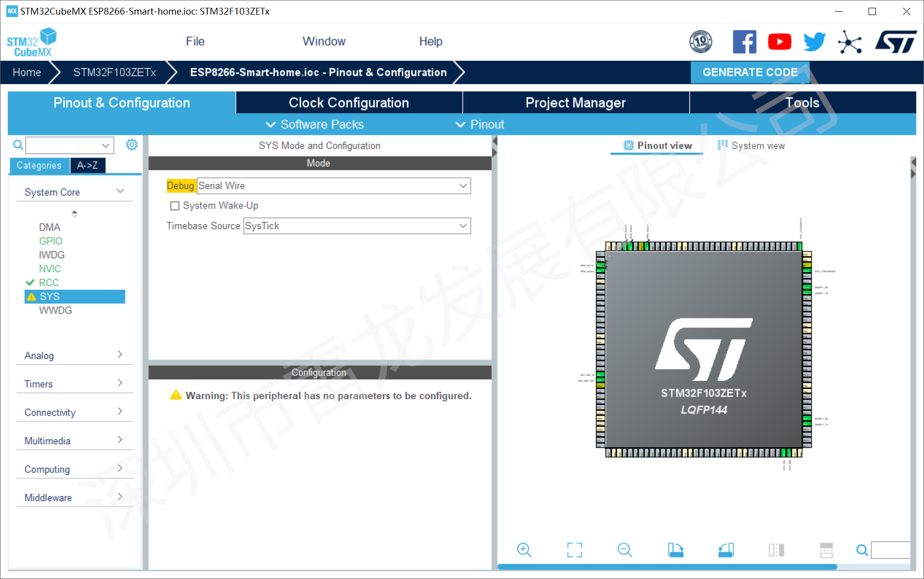Open the Software Packs menu

click(x=315, y=124)
